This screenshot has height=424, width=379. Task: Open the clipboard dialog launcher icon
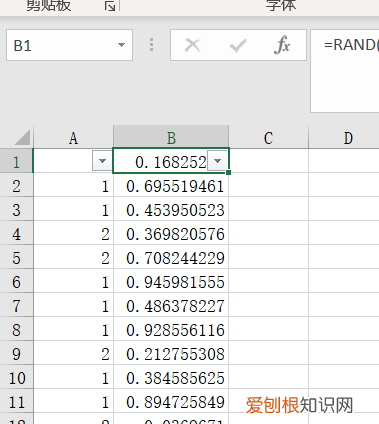click(x=110, y=6)
